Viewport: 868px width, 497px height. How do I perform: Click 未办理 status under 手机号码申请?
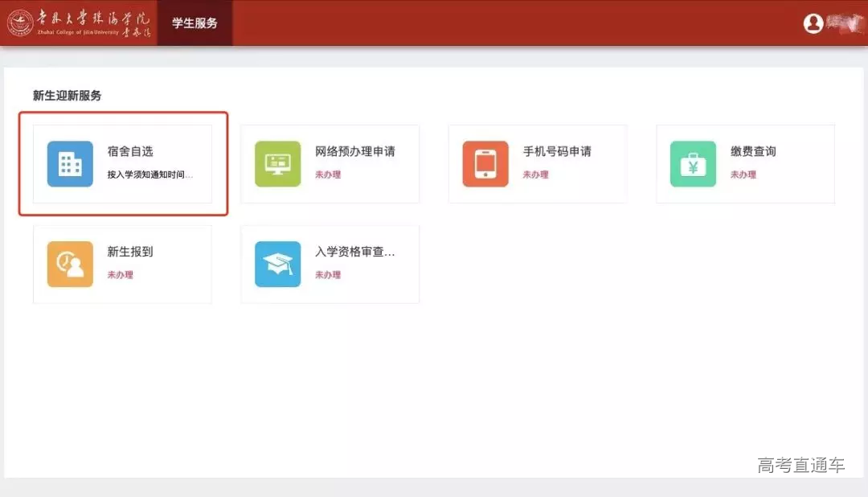tap(535, 175)
